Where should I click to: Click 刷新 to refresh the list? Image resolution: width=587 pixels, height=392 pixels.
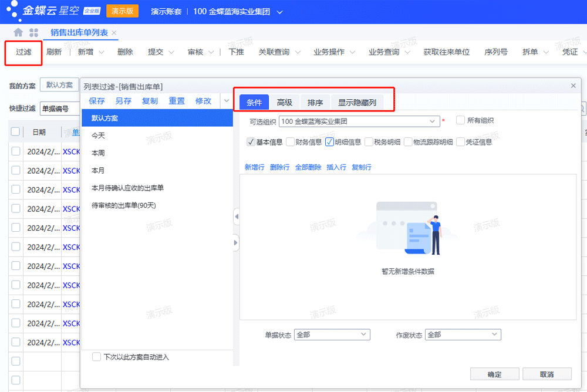[x=54, y=52]
